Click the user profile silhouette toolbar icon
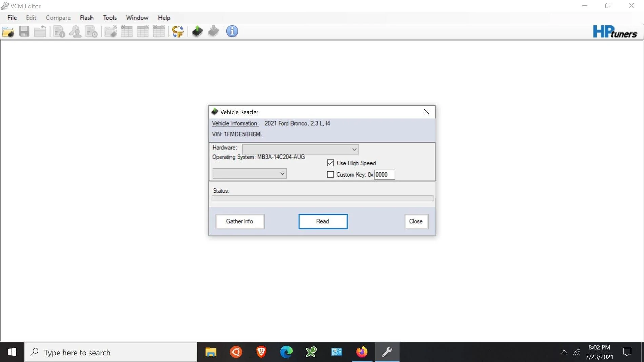The height and width of the screenshot is (362, 644). [75, 31]
